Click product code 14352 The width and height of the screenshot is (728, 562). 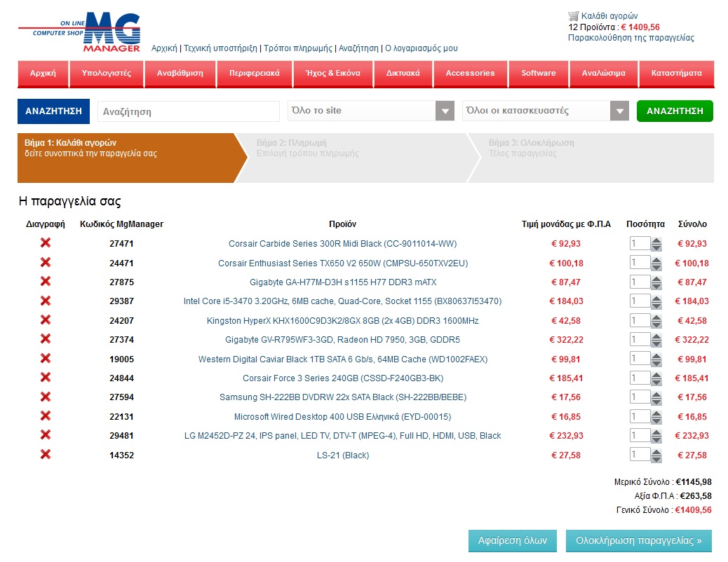click(121, 455)
